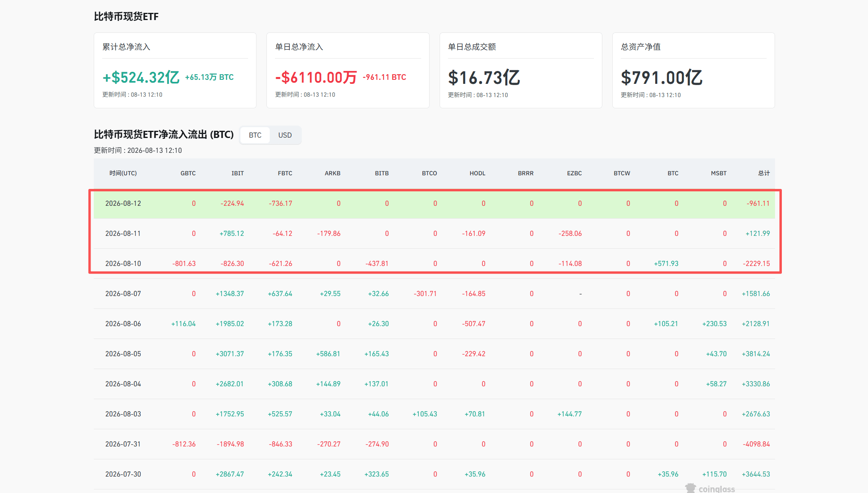Click the coinglass watermark logo icon

point(690,488)
